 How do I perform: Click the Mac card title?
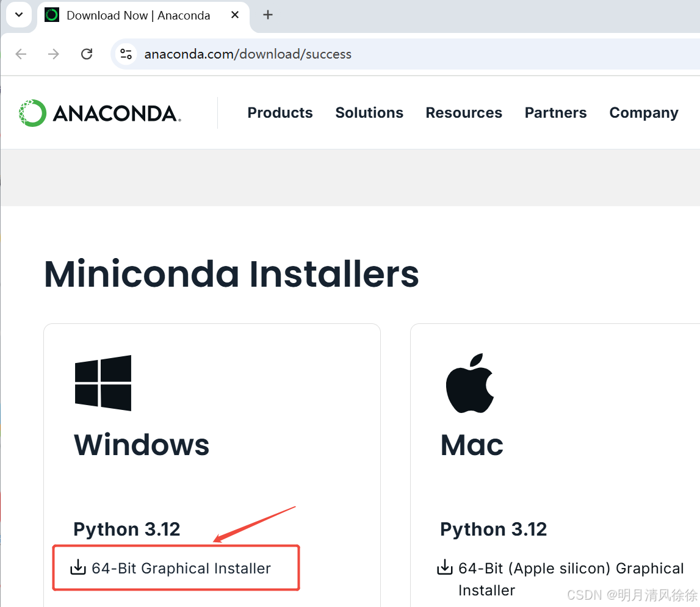click(x=472, y=445)
